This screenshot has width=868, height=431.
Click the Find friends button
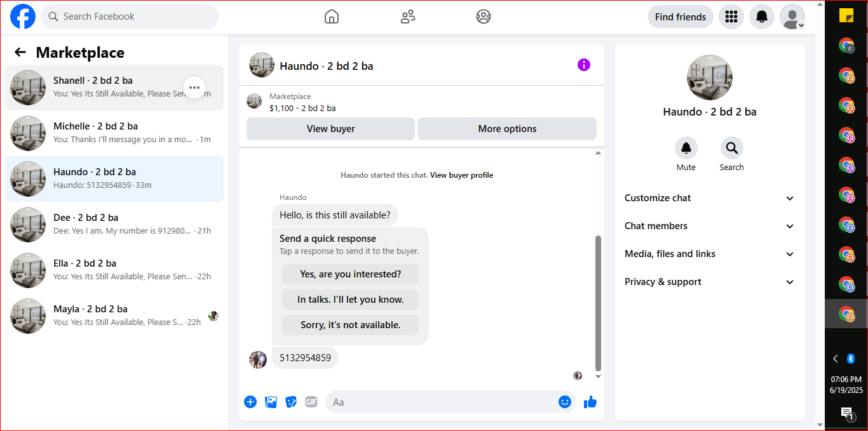(x=681, y=17)
